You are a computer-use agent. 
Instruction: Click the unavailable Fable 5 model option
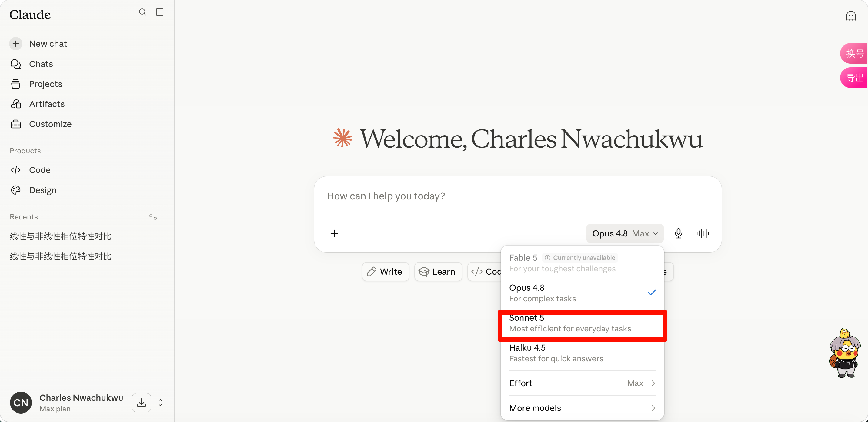click(x=582, y=263)
